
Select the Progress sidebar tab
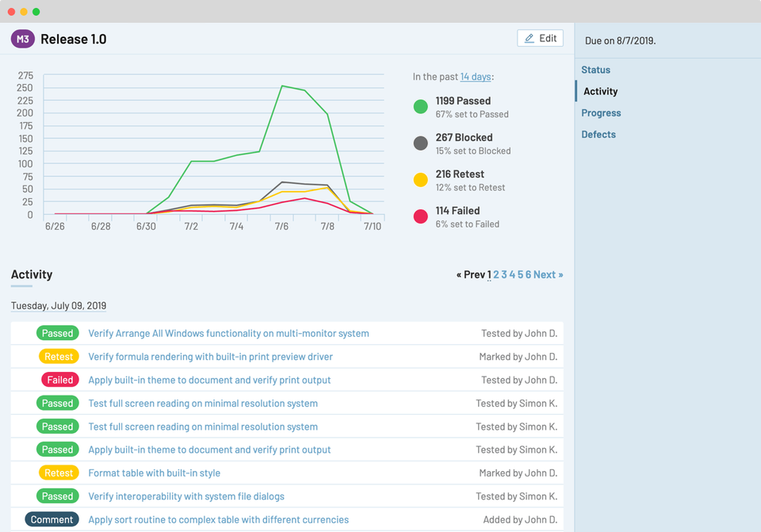(601, 113)
